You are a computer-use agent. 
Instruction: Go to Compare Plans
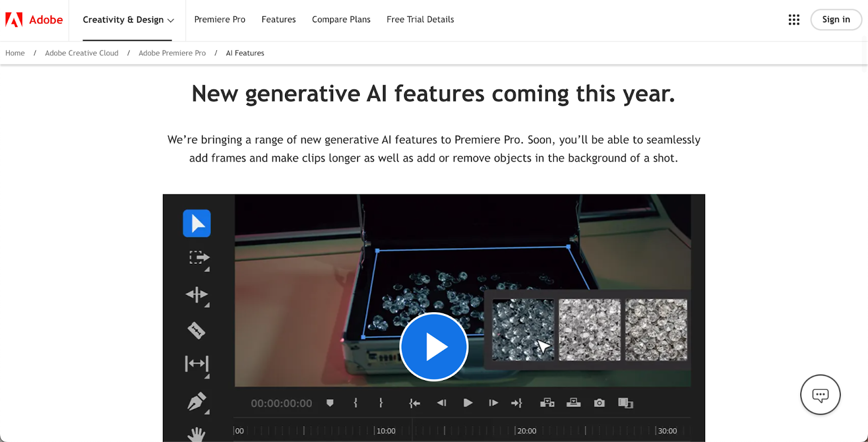(341, 20)
